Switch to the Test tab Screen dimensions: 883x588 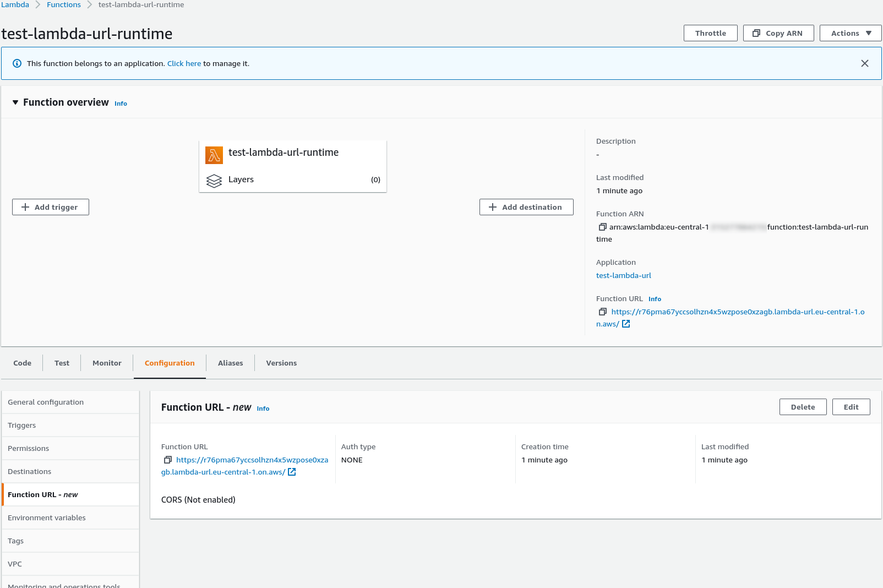click(x=62, y=363)
